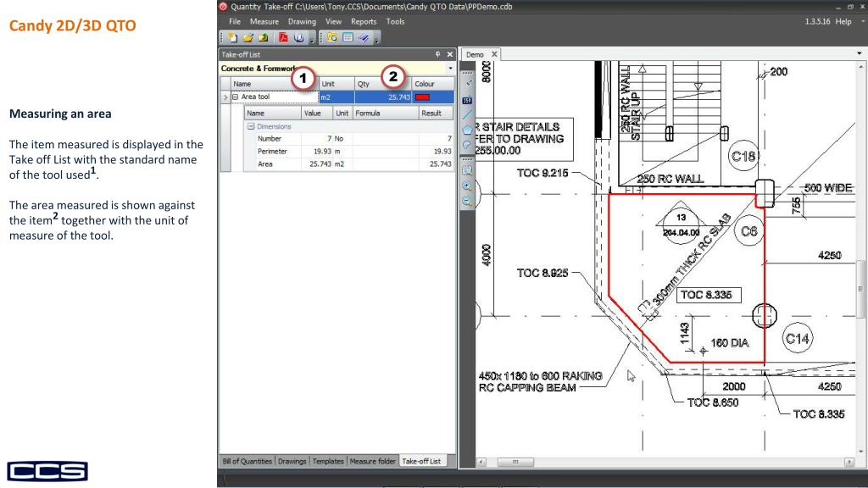Switch to the Bill of Quantities tab
Screen dimensions: 868x488
pos(247,461)
